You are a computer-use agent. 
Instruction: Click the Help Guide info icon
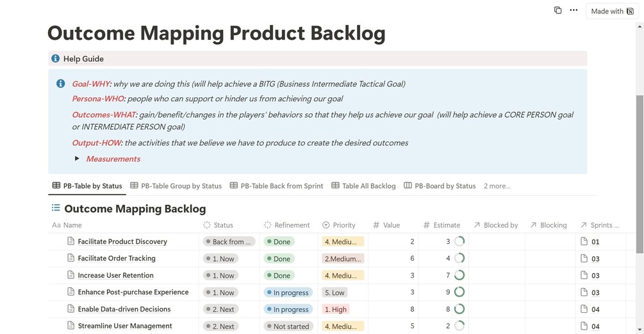click(55, 59)
